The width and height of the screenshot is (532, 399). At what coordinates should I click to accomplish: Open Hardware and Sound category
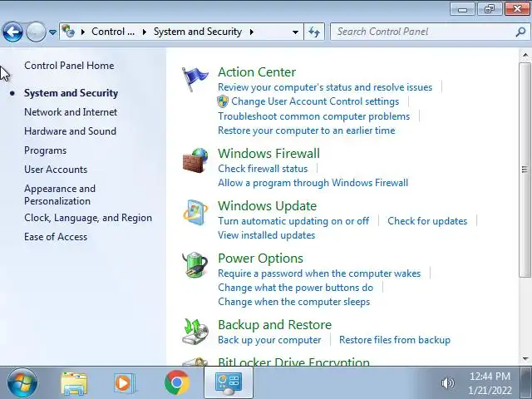pyautogui.click(x=70, y=131)
